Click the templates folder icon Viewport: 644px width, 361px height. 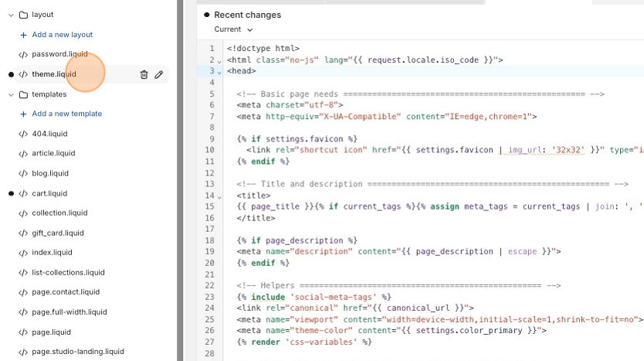tap(23, 94)
